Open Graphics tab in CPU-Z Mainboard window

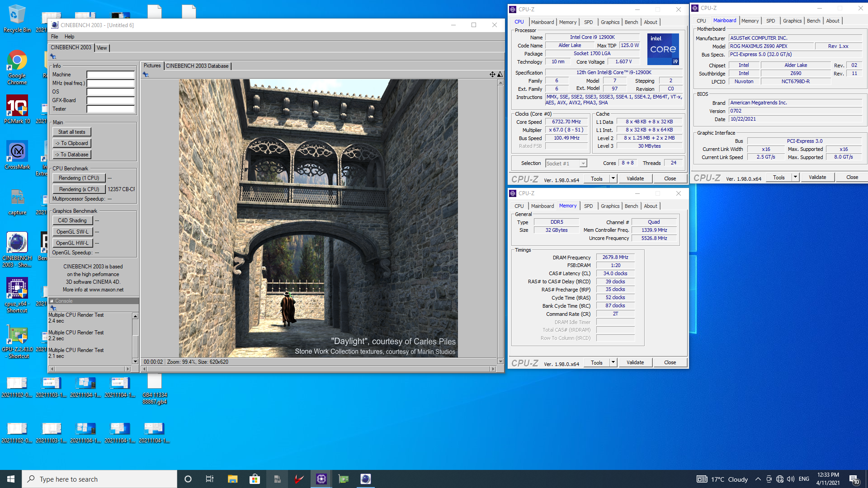[x=792, y=21]
